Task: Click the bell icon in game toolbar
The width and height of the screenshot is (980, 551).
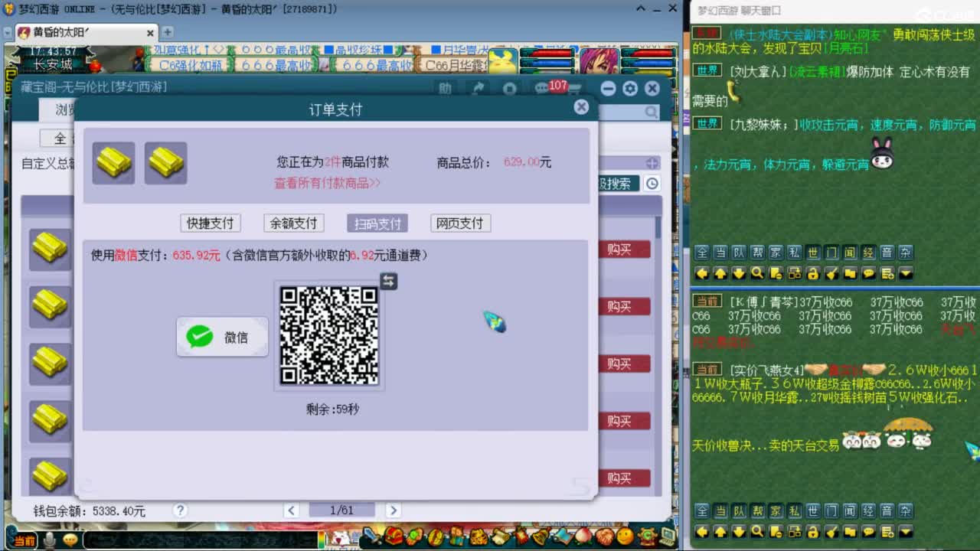Action: (x=540, y=536)
